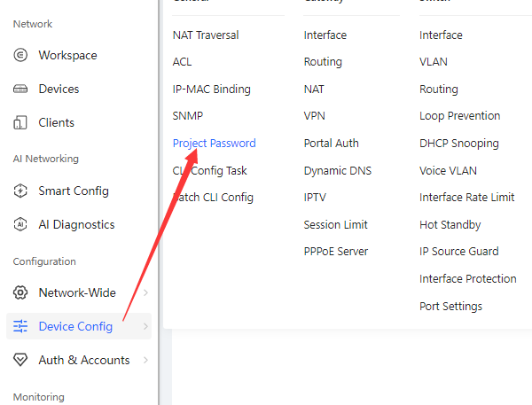The image size is (532, 405).
Task: Click the Devices router icon
Action: pos(20,89)
